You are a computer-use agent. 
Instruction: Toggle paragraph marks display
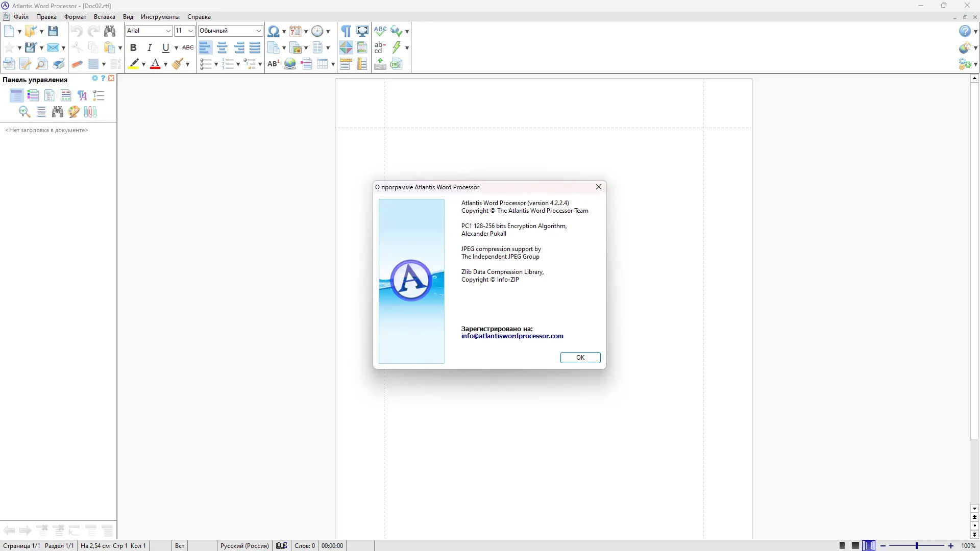pos(346,31)
